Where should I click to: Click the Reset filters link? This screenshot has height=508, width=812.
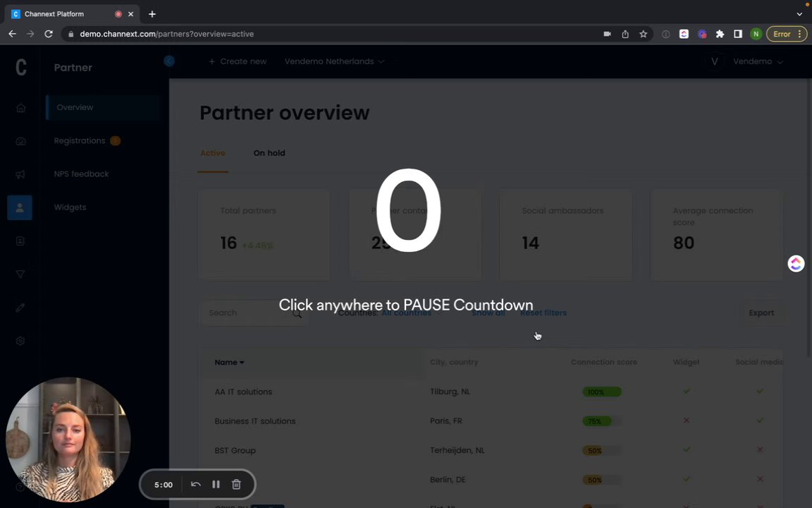click(x=543, y=313)
